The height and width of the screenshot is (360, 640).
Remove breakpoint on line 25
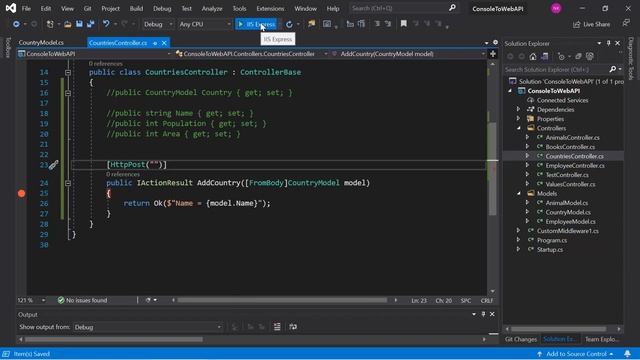pyautogui.click(x=22, y=193)
